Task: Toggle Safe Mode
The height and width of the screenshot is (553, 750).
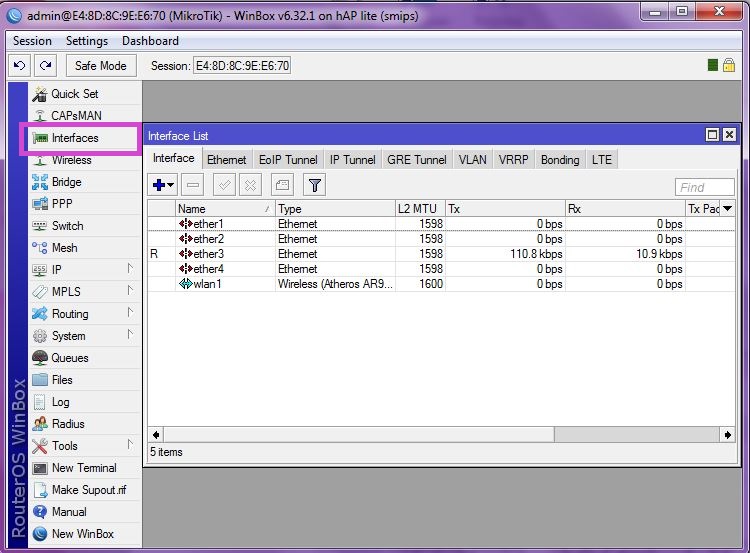Action: pyautogui.click(x=101, y=66)
